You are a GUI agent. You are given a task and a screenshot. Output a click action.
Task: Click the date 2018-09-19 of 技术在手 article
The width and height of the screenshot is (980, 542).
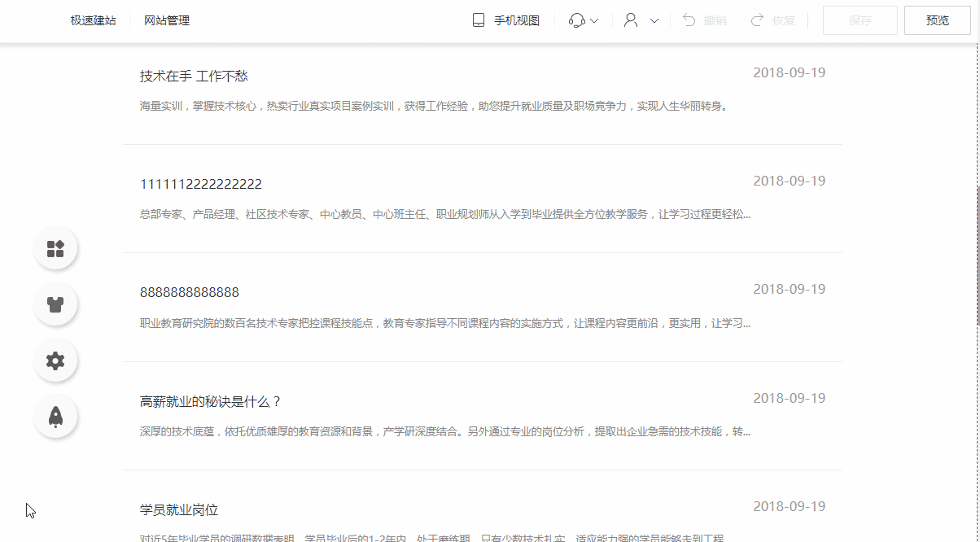tap(789, 72)
